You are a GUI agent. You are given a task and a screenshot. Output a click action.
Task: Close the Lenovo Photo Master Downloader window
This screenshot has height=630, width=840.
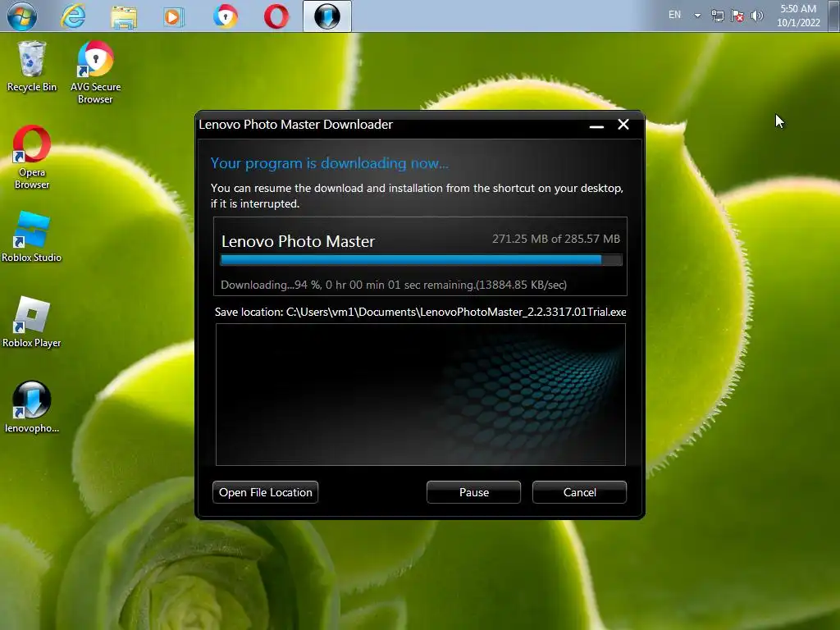click(623, 125)
